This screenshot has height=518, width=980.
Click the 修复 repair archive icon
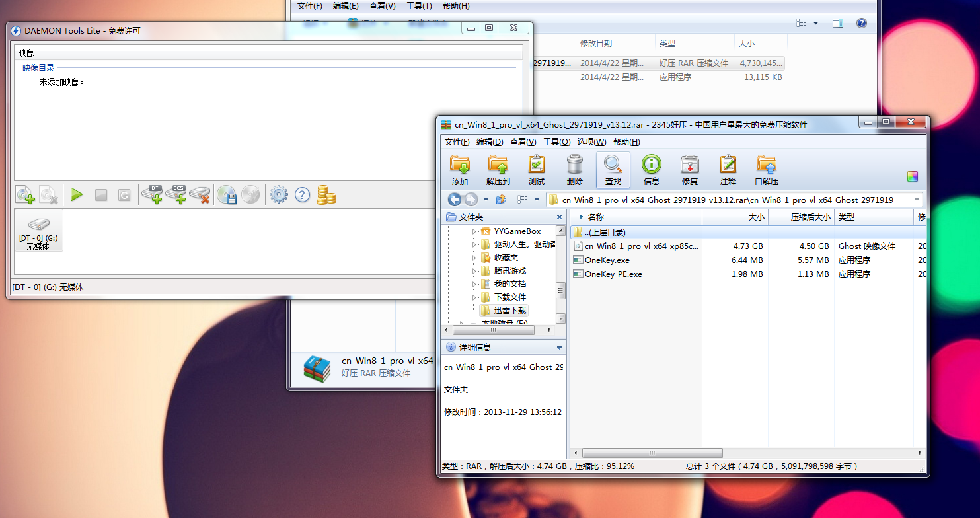[x=689, y=170]
